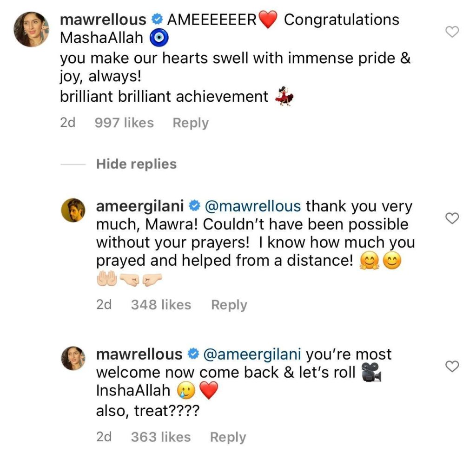Like mawrellous's top congratulations comment
The image size is (476, 459).
452,32
